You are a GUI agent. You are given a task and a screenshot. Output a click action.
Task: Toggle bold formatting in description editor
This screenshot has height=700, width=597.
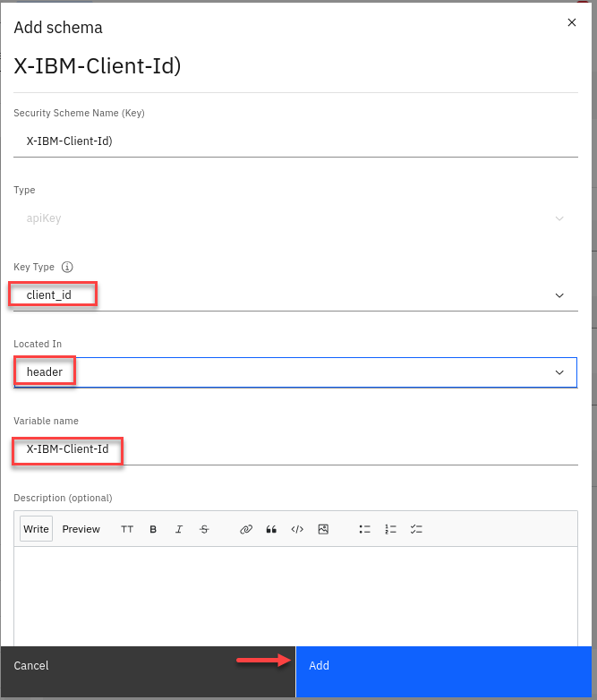[153, 529]
